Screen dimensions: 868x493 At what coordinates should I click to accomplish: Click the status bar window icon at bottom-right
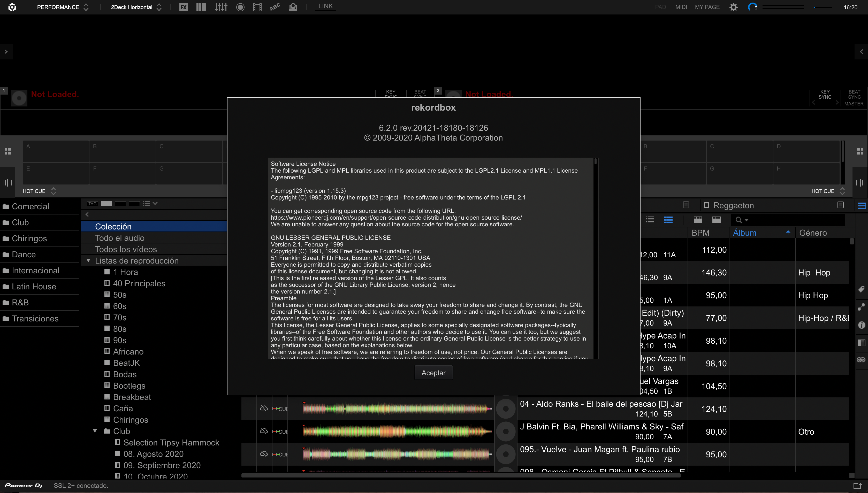pos(857,486)
